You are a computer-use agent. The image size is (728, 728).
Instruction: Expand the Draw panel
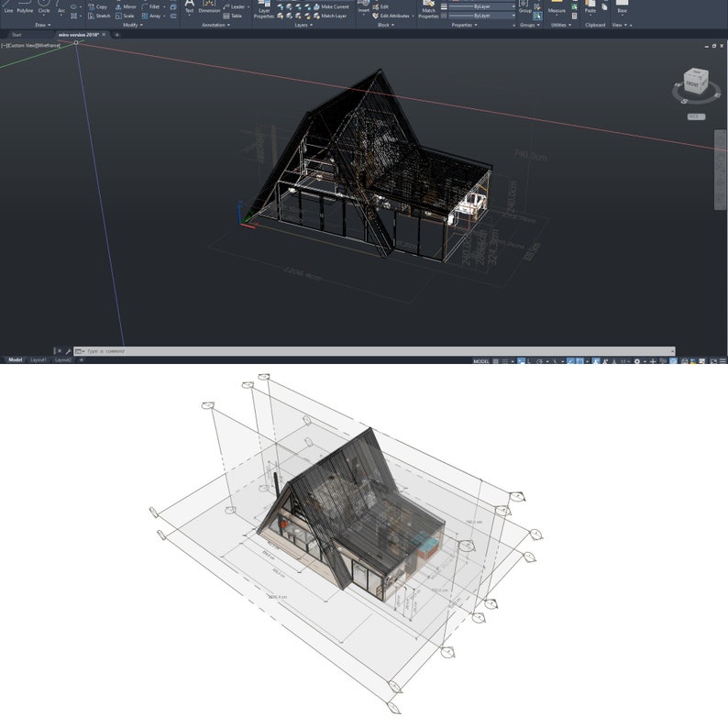tap(42, 25)
